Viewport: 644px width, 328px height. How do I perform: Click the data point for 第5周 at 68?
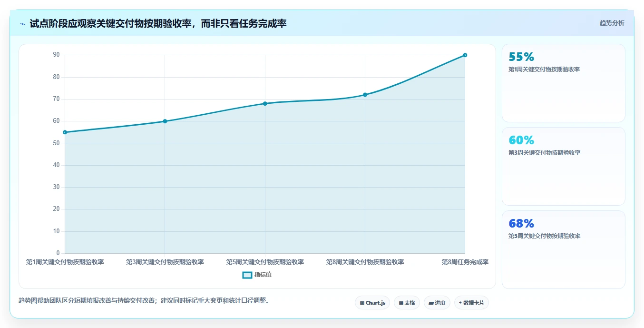tap(265, 104)
